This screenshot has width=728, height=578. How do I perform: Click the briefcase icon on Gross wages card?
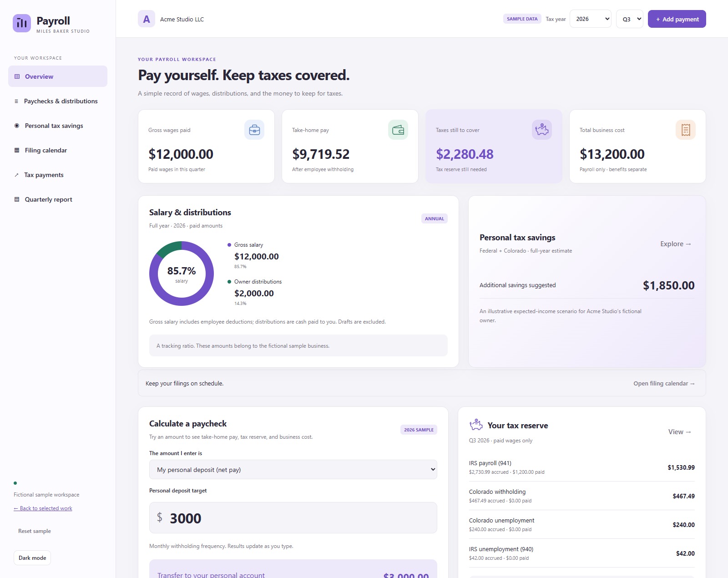pos(254,130)
